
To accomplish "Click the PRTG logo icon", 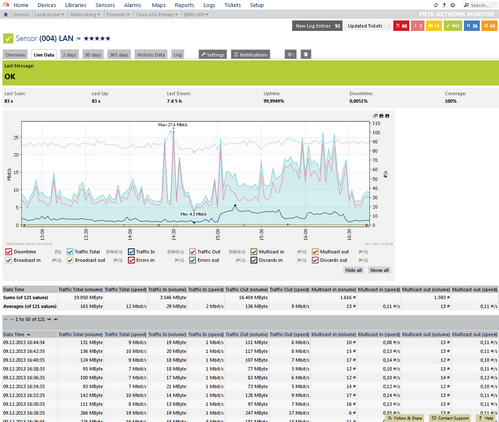I will click(x=6, y=5).
